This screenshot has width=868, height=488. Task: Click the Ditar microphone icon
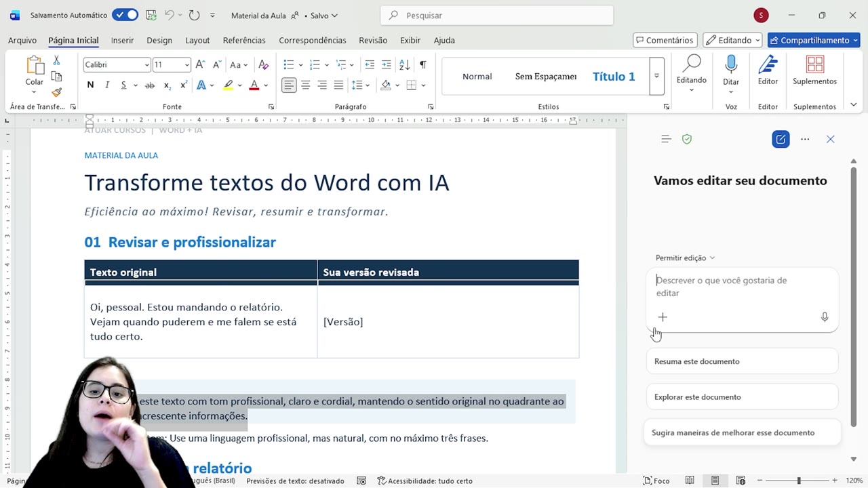(x=731, y=65)
